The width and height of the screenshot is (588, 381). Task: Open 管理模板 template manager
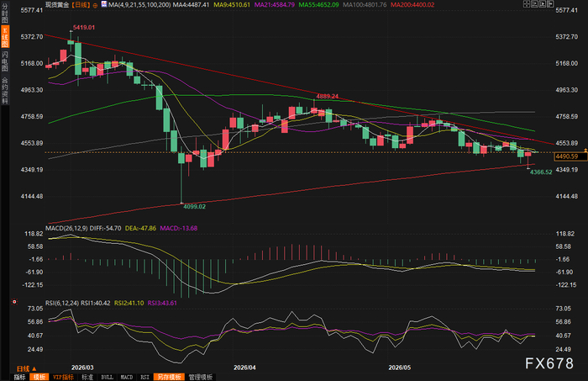coord(201,377)
